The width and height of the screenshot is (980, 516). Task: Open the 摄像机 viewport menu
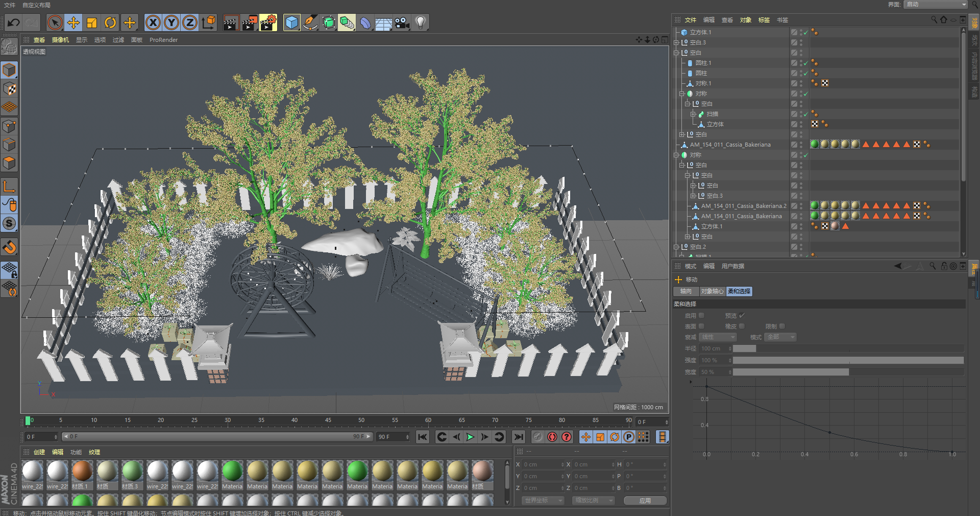pos(60,40)
